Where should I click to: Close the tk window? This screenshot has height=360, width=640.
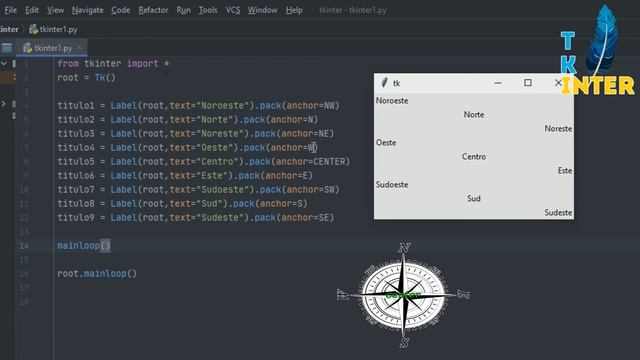click(558, 83)
